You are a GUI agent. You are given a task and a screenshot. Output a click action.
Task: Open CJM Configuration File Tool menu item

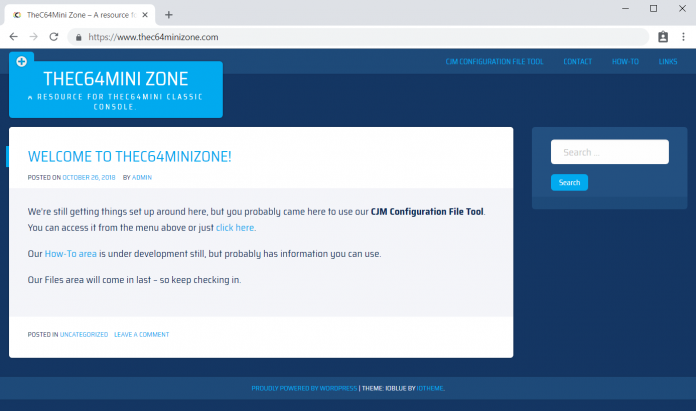[x=494, y=62]
